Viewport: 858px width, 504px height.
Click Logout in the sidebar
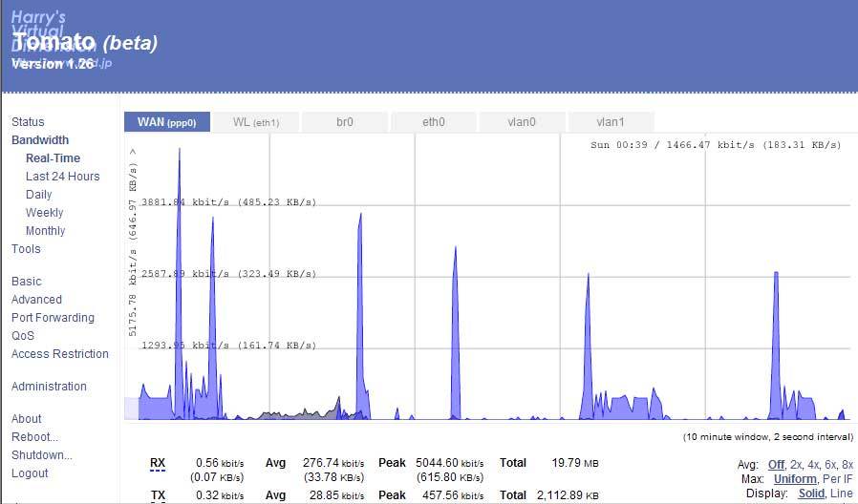click(30, 472)
